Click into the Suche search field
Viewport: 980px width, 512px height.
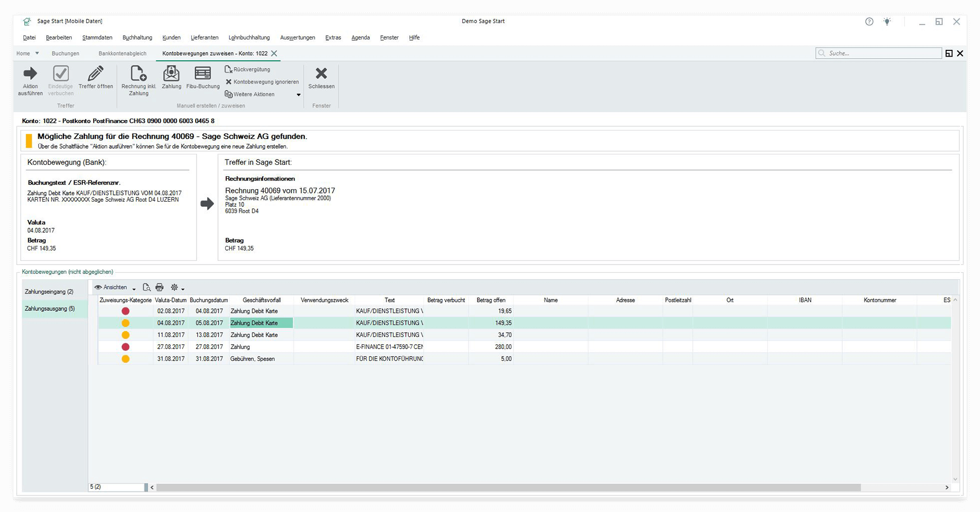pos(879,53)
